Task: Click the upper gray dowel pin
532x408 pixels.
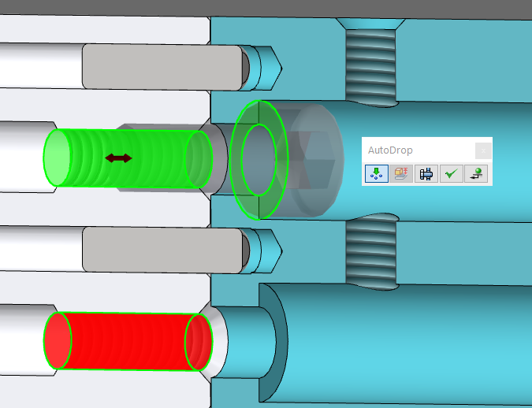Action: (x=164, y=67)
